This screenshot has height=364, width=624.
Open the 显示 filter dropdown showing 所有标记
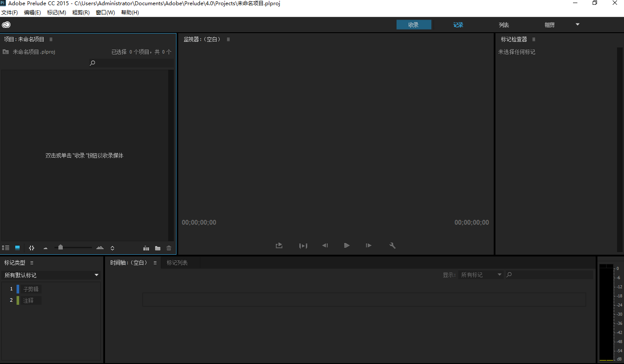(x=481, y=274)
